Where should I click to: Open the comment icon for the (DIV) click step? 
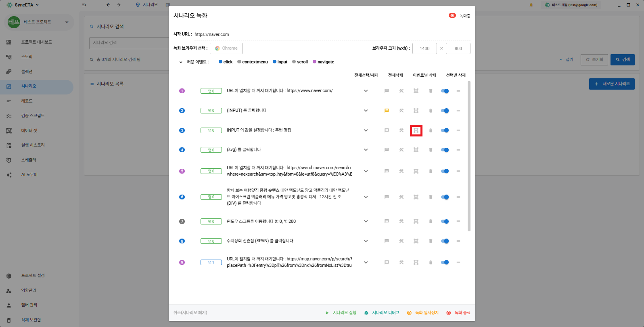(x=387, y=197)
